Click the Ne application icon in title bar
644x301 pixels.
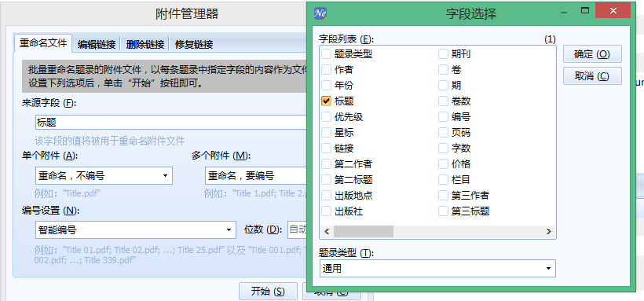tap(320, 13)
